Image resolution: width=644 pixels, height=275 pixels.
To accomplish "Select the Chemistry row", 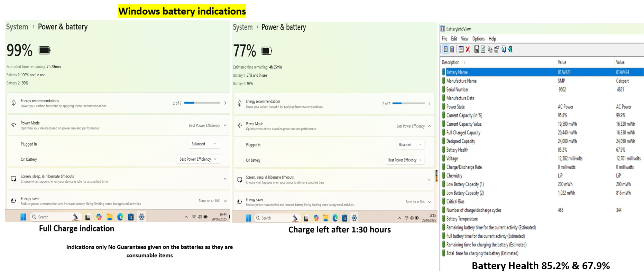I will pos(542,176).
